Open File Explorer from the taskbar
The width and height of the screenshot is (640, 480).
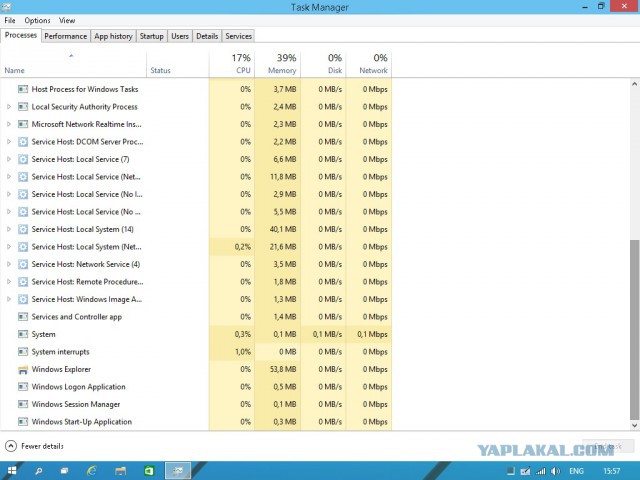pos(120,471)
